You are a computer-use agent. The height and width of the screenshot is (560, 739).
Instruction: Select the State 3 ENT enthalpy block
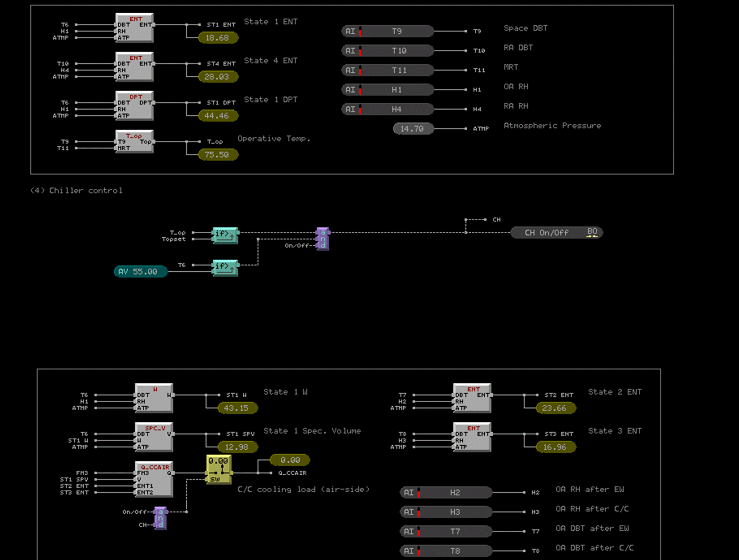(x=472, y=437)
